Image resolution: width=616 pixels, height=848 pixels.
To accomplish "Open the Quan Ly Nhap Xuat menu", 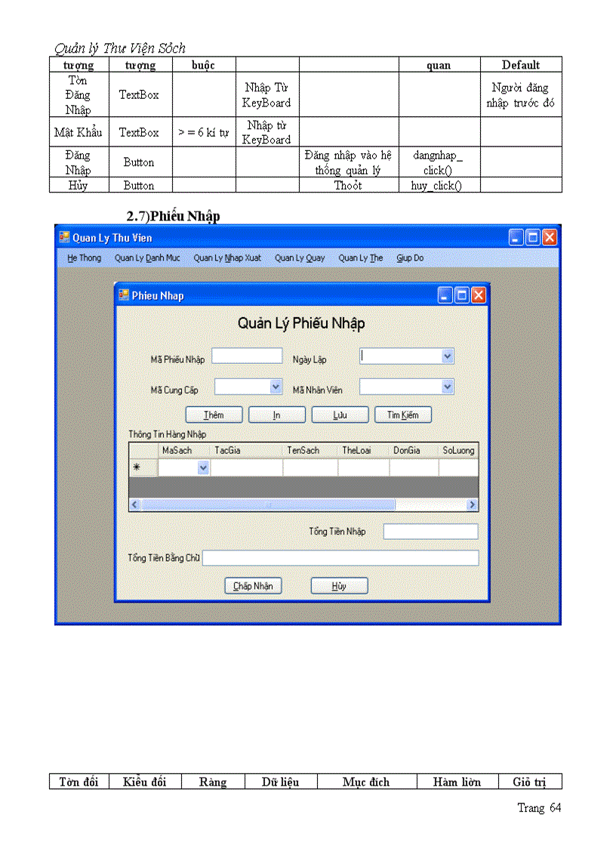I will [x=226, y=257].
